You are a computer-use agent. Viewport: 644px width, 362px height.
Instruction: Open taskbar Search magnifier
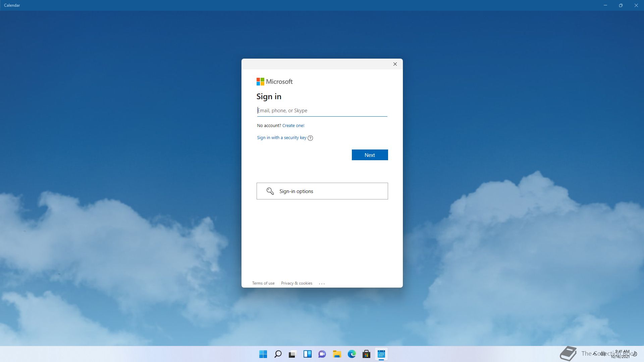click(278, 354)
